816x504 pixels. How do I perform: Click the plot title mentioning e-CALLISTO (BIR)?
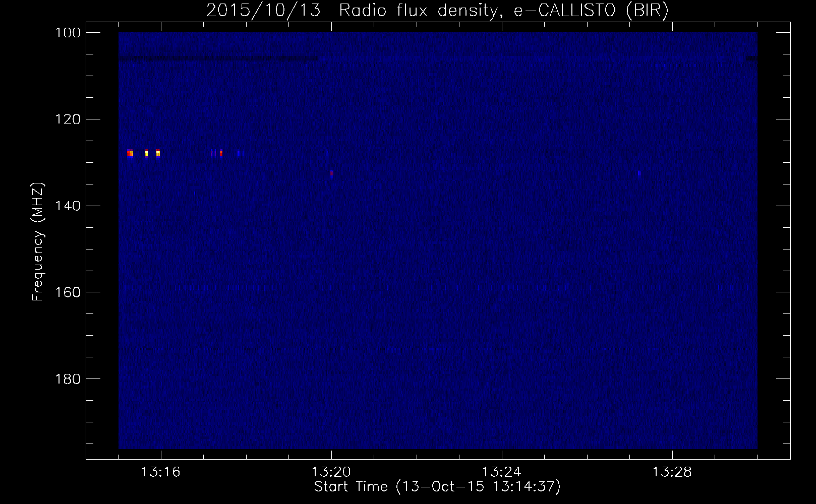tap(437, 10)
